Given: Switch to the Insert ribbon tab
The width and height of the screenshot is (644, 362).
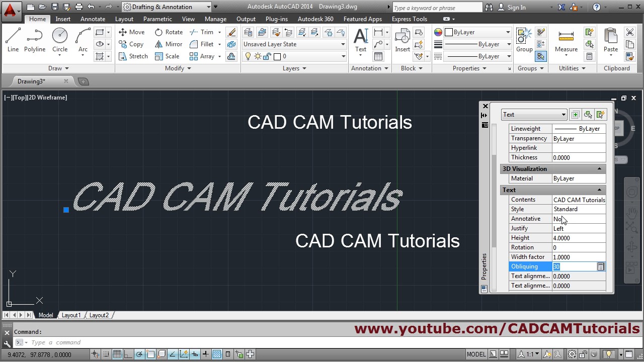Looking at the screenshot, I should coord(63,19).
